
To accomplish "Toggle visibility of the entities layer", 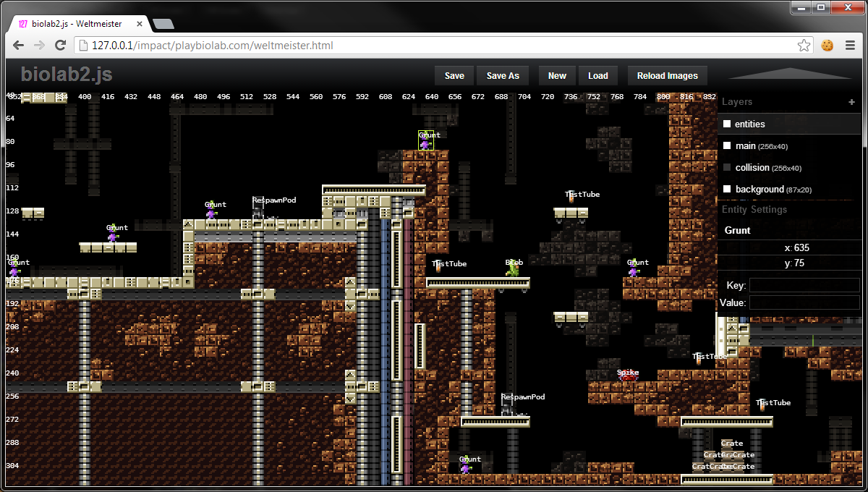I will [x=728, y=124].
